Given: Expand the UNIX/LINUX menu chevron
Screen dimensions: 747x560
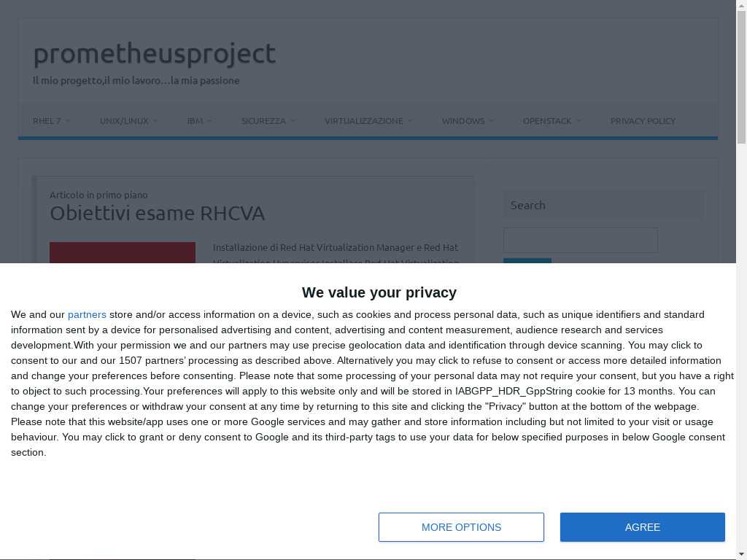Looking at the screenshot, I should click(155, 121).
